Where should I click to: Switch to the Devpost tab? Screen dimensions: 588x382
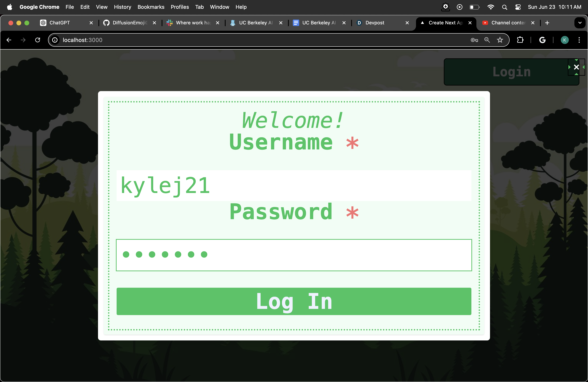click(x=375, y=23)
